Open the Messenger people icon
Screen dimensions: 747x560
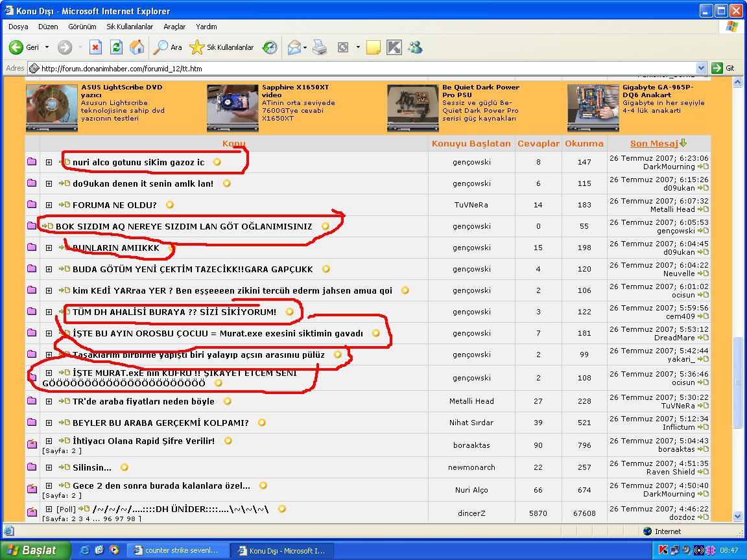[415, 47]
